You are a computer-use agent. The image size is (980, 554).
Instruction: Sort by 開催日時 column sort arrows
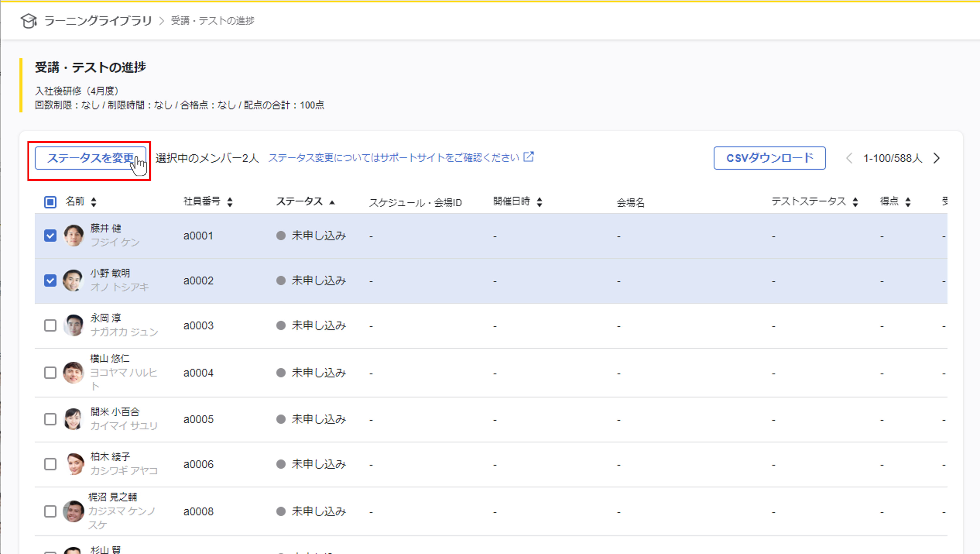pyautogui.click(x=540, y=202)
